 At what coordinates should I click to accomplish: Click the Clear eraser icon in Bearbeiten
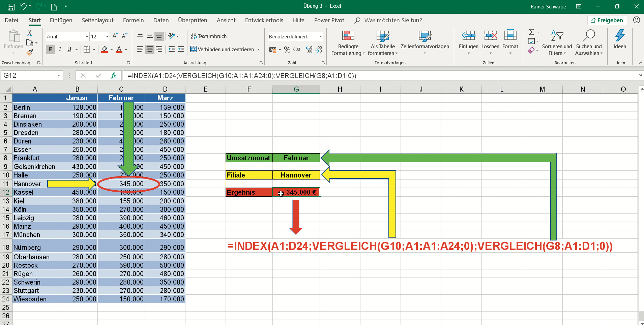click(x=531, y=50)
